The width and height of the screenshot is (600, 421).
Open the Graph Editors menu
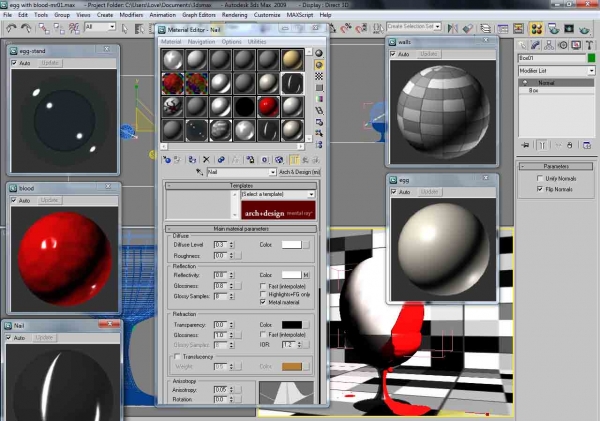(199, 15)
